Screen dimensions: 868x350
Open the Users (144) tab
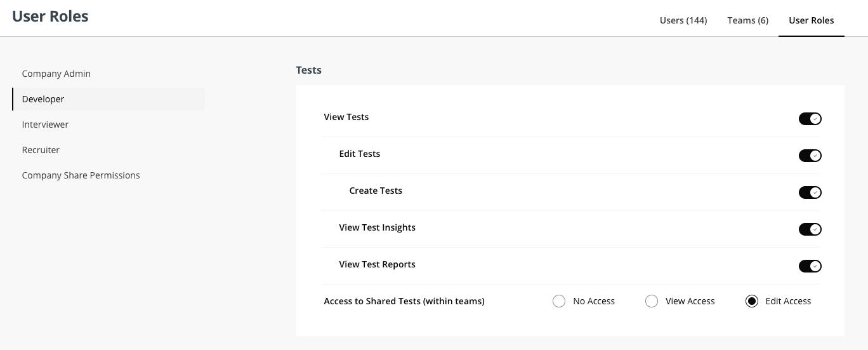683,20
